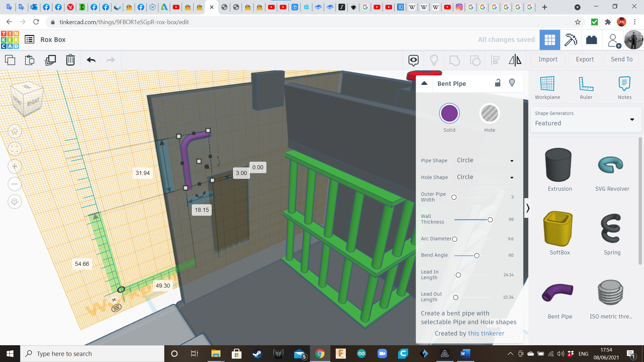
Task: Click the Duplicate and repeat icon
Action: point(50,60)
